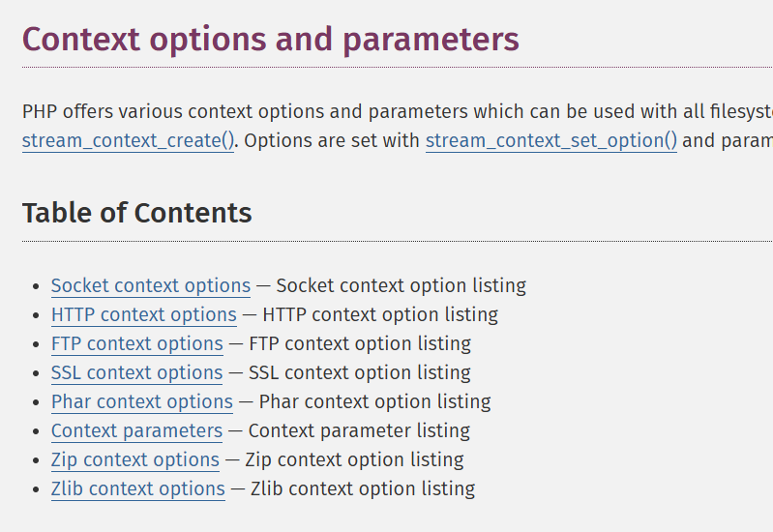This screenshot has width=773, height=532.
Task: Click the "Socket context option listing" description text
Action: click(401, 285)
